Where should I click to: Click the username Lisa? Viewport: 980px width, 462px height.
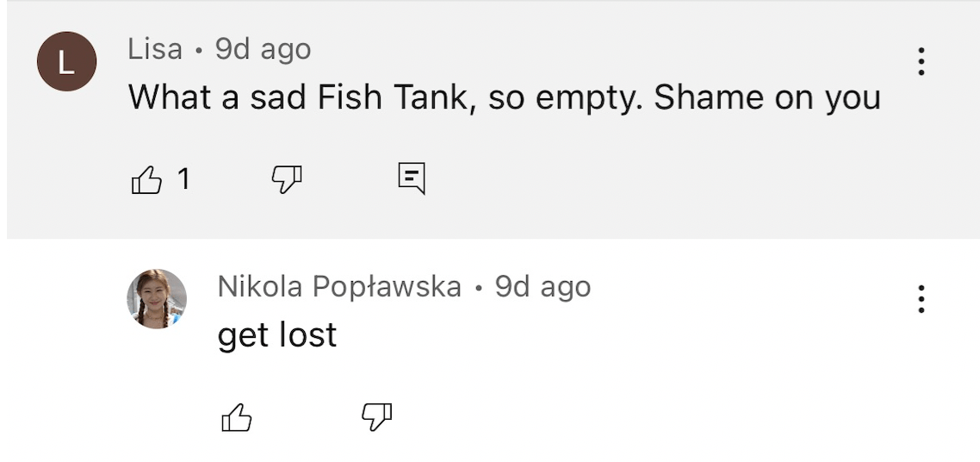[x=155, y=49]
